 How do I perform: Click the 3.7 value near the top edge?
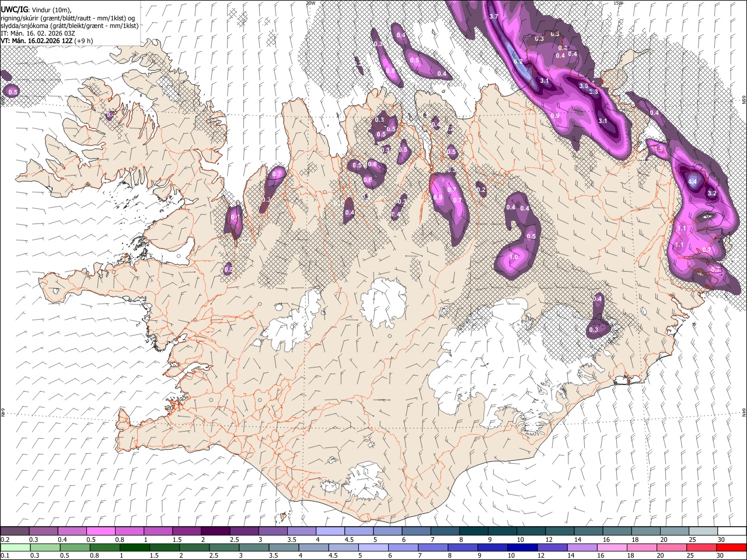pos(494,16)
